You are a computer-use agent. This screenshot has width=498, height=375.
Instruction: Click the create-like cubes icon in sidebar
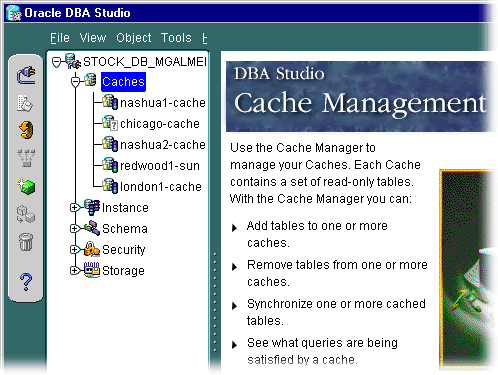pyautogui.click(x=26, y=214)
